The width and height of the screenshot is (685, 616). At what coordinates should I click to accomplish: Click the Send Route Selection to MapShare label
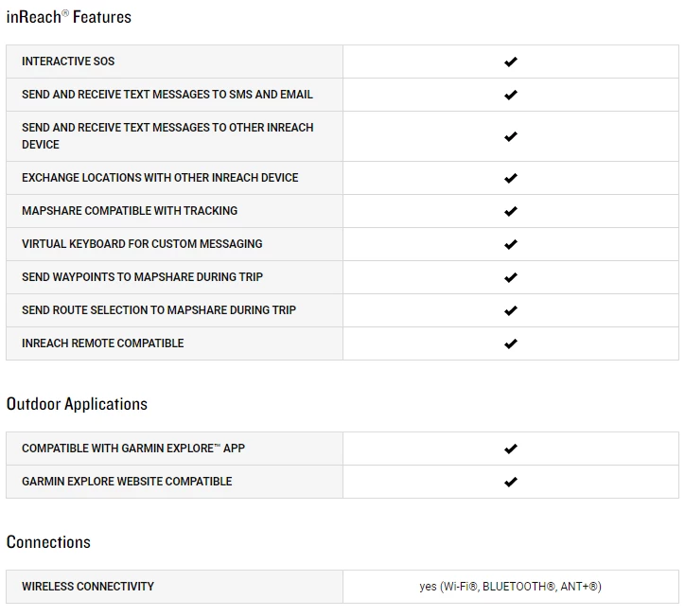tap(159, 310)
